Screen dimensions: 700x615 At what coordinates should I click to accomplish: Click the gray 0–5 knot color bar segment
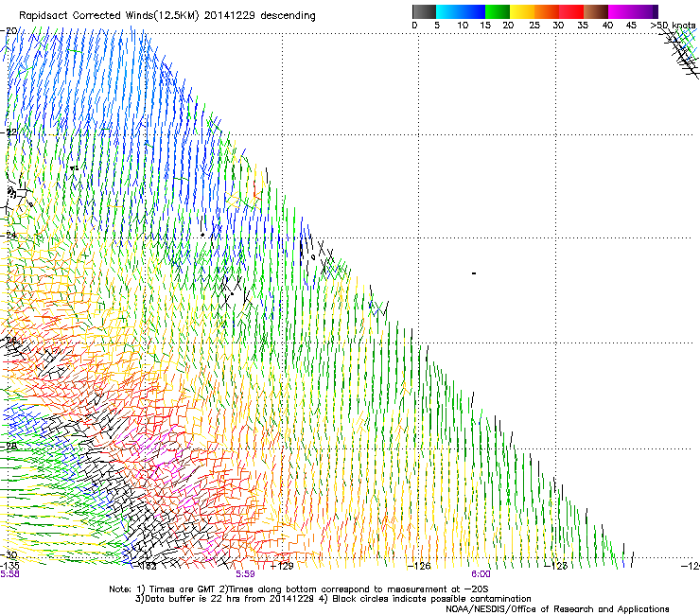(424, 11)
